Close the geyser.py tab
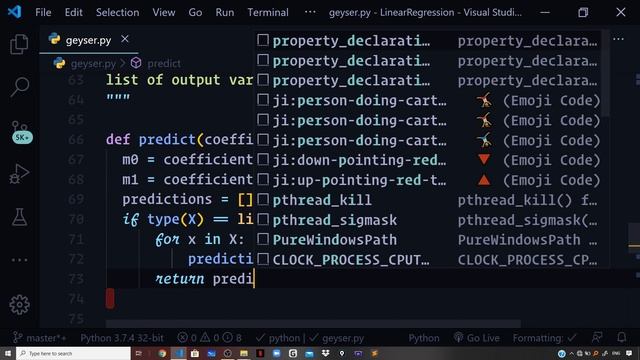 tap(125, 39)
